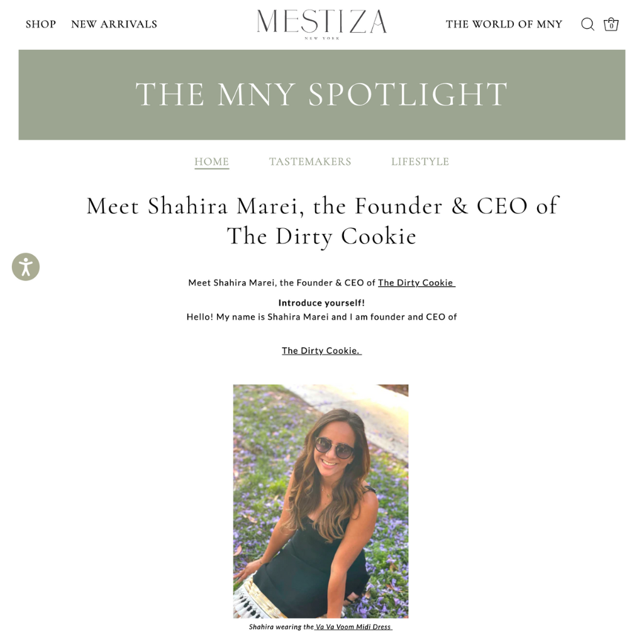Viewport: 644px width, 644px height.
Task: Select the HOME blog tab
Action: (x=211, y=162)
